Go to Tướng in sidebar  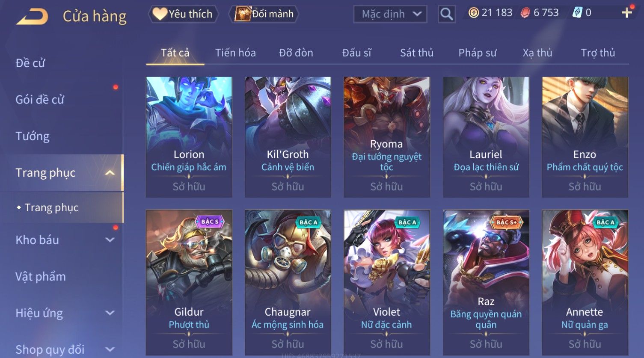point(33,136)
